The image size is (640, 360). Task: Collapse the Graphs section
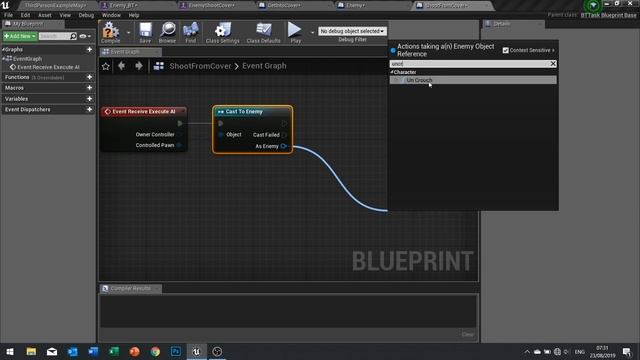(x=3, y=49)
